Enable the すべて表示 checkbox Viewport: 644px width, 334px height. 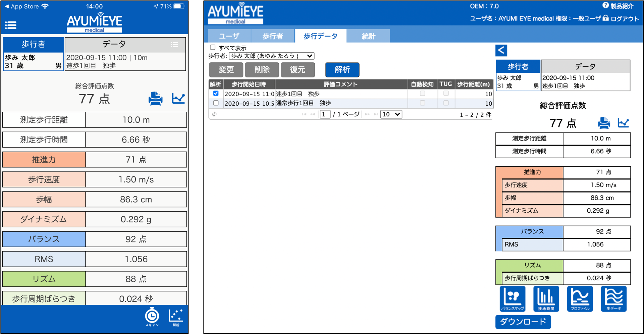click(x=213, y=47)
